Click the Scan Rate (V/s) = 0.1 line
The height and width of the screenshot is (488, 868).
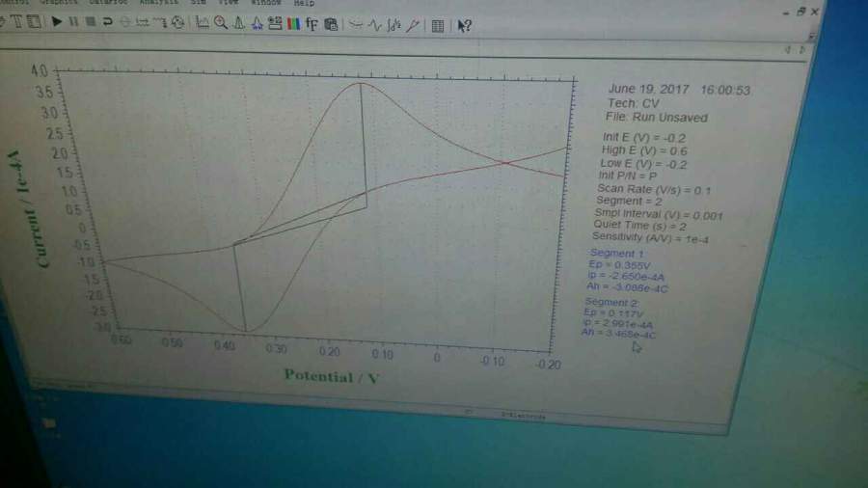(x=654, y=189)
